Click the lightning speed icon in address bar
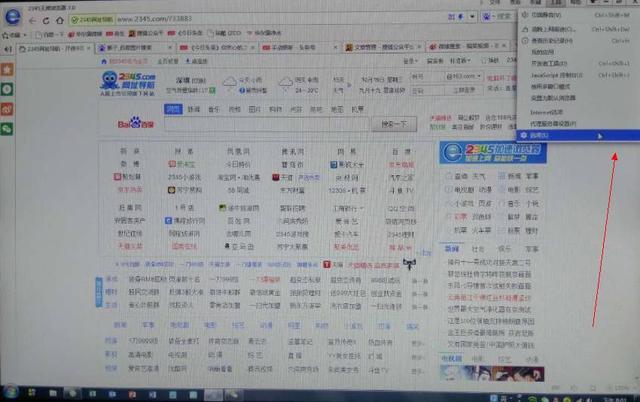Viewport: 640px width, 402px height. [x=461, y=17]
